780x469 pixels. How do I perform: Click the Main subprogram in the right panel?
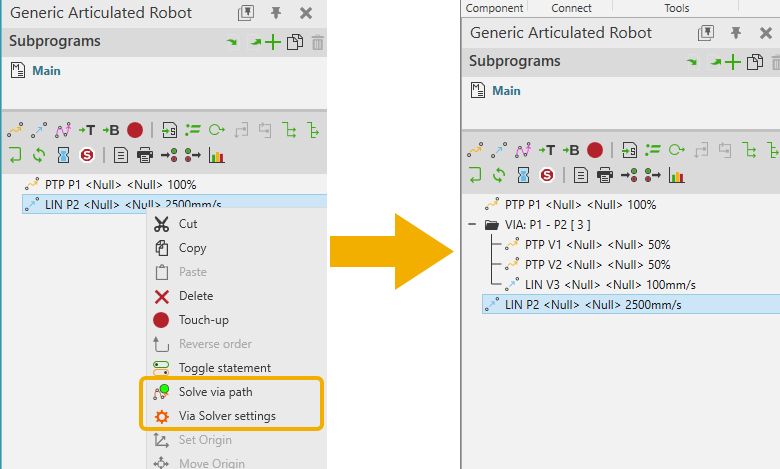(x=506, y=91)
